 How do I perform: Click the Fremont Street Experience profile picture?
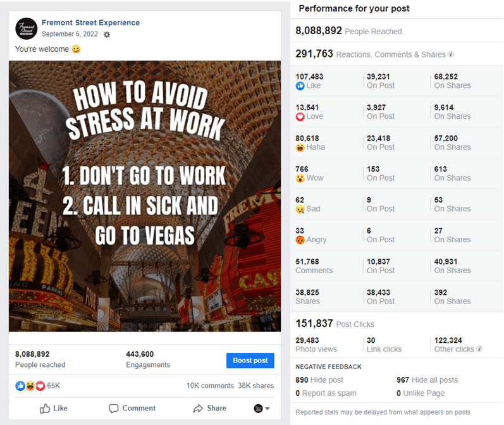(27, 28)
